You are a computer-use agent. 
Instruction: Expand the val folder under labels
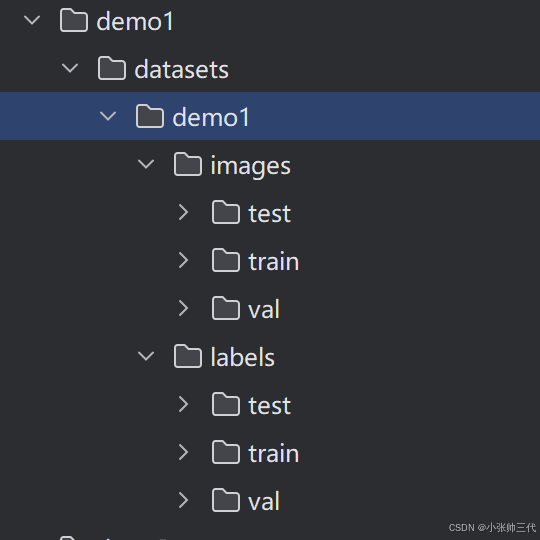[183, 500]
